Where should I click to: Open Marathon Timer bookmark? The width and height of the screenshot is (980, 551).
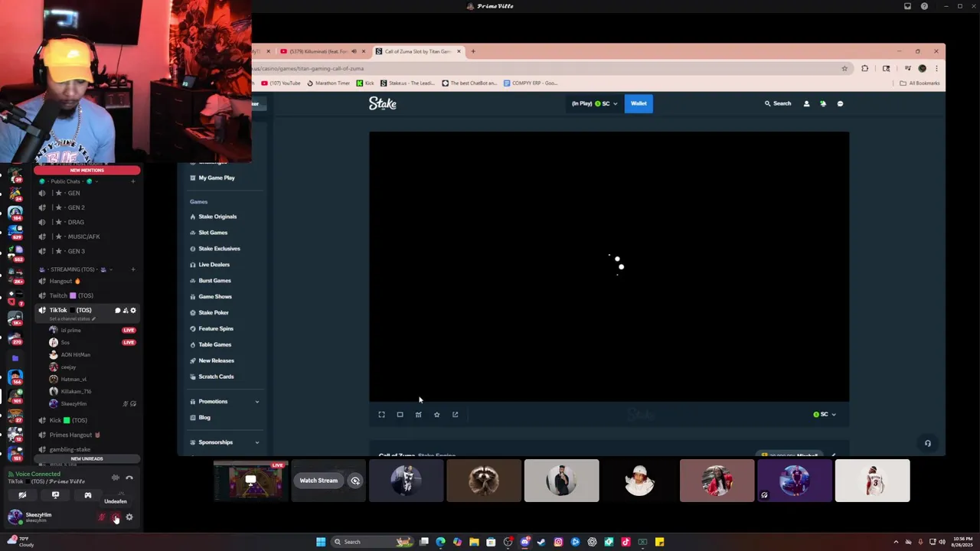[x=328, y=83]
